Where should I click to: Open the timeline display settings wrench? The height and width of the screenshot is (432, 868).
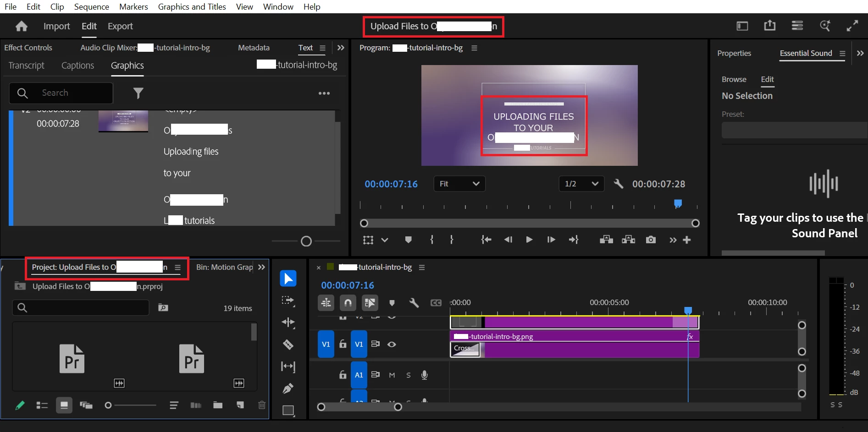(414, 303)
